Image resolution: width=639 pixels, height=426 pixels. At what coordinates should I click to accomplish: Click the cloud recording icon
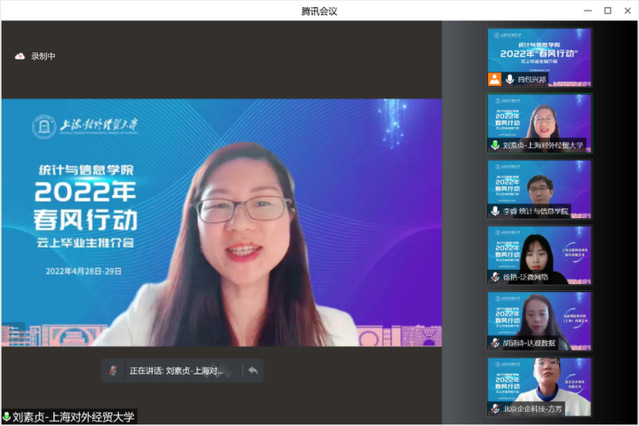[x=19, y=56]
